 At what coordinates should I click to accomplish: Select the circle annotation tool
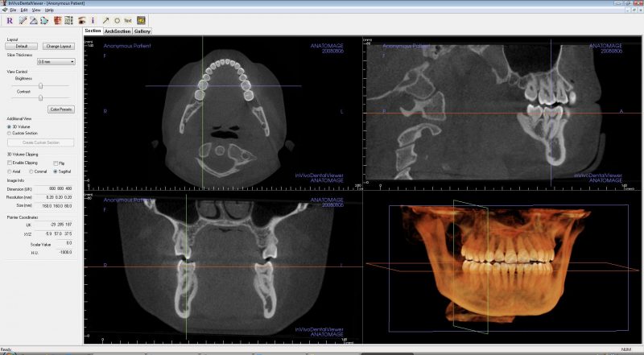(117, 19)
